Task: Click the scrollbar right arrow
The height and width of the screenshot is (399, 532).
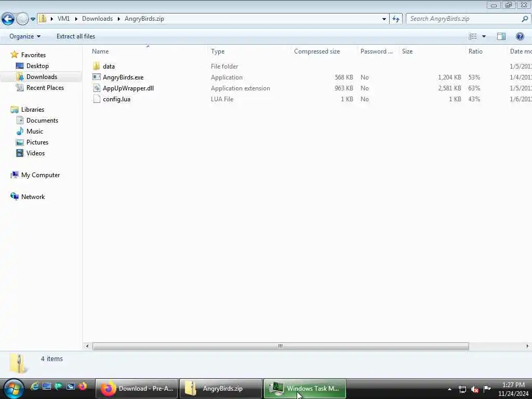Action: 527,346
